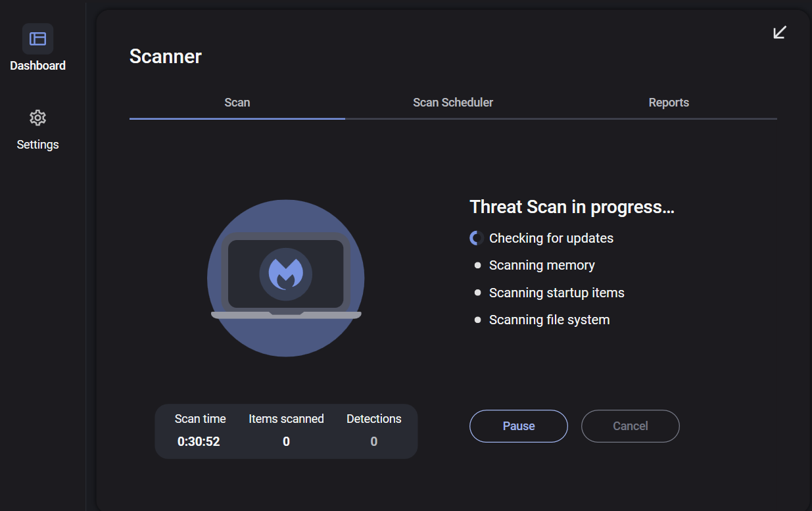Viewport: 812px width, 511px height.
Task: Pause the running Threat Scan
Action: [x=519, y=426]
